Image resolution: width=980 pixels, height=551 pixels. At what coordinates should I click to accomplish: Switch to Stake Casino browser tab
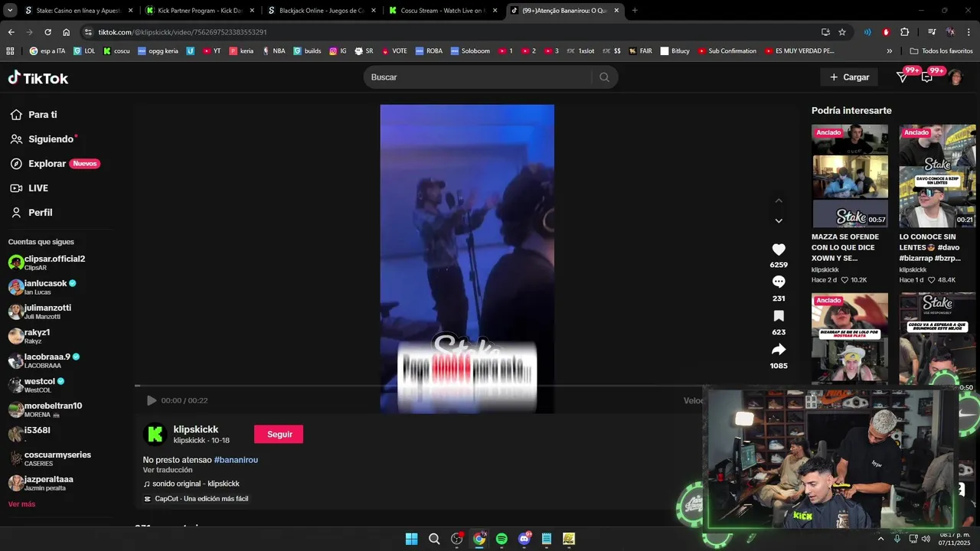(78, 11)
